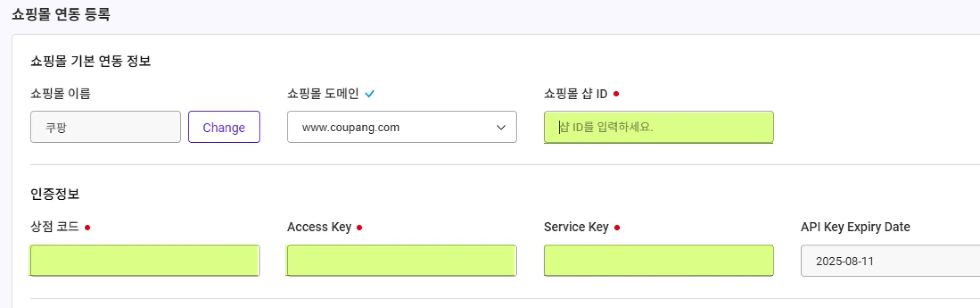This screenshot has height=308, width=980.
Task: Click the 쇼핑몰 기본 연동 정보 section heading
Action: tap(90, 61)
